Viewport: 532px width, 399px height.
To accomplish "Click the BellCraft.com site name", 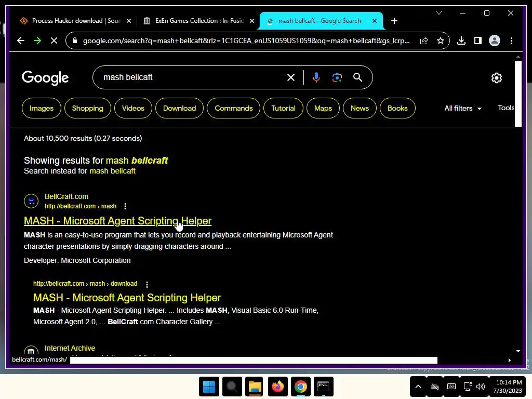I will (x=66, y=196).
